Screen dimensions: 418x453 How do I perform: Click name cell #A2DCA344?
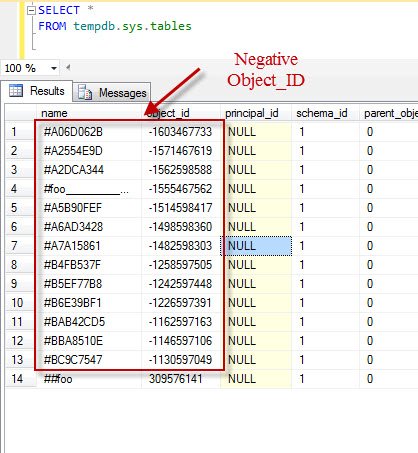tap(89, 170)
